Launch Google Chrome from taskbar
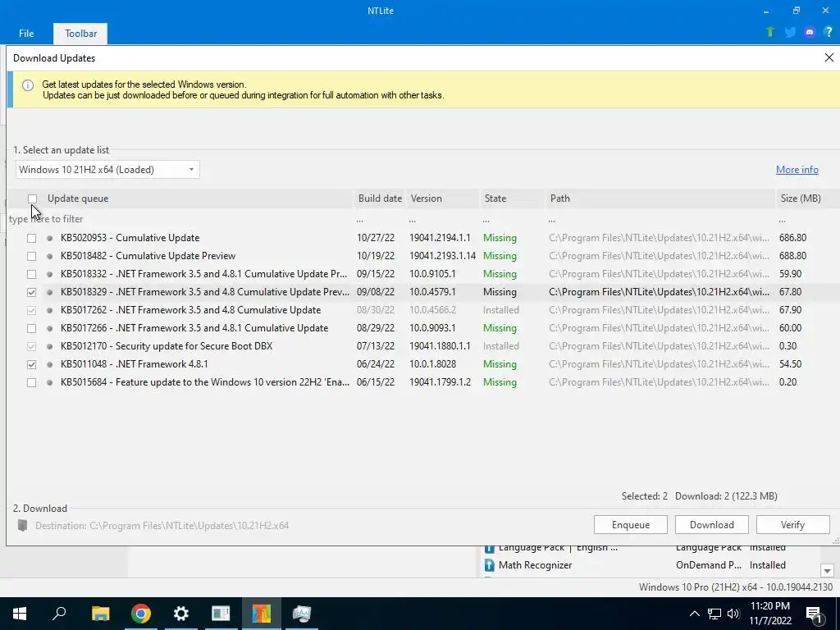Screen dimensions: 840x630 pos(141,614)
